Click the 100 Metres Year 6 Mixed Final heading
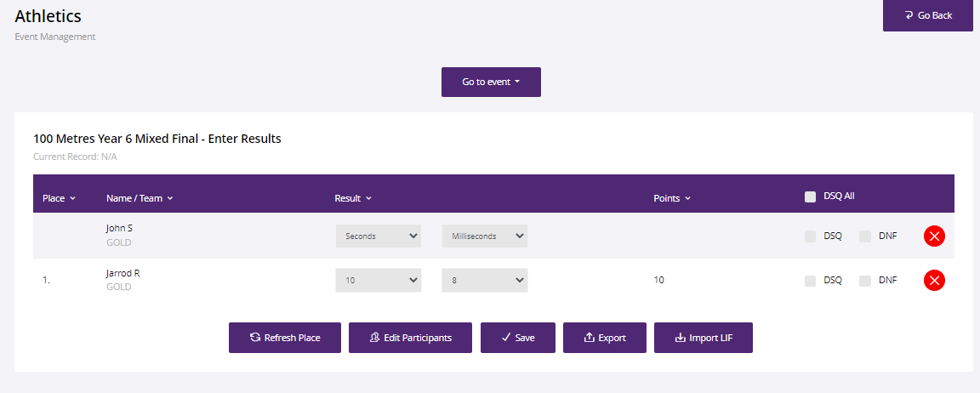Viewport: 980px width, 393px height. click(157, 139)
